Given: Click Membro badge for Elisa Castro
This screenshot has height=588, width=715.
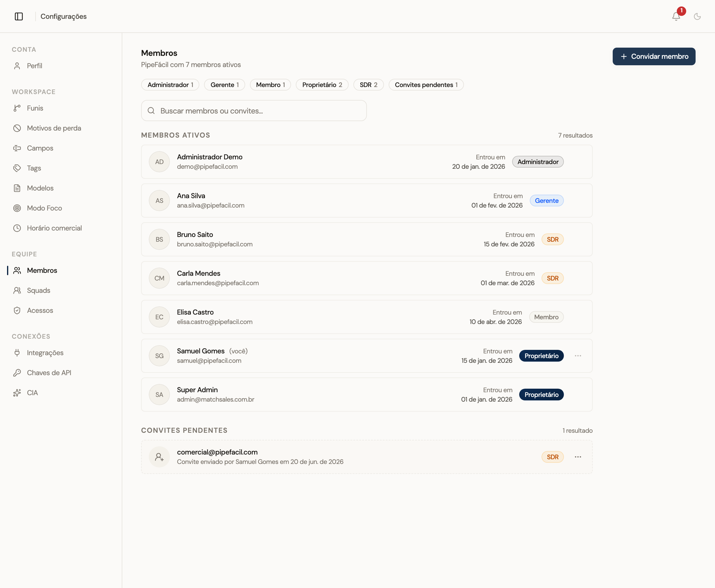Looking at the screenshot, I should click(x=546, y=317).
